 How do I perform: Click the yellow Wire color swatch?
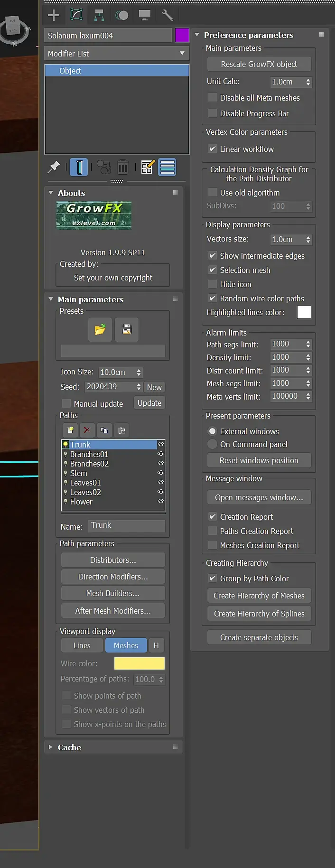140,663
